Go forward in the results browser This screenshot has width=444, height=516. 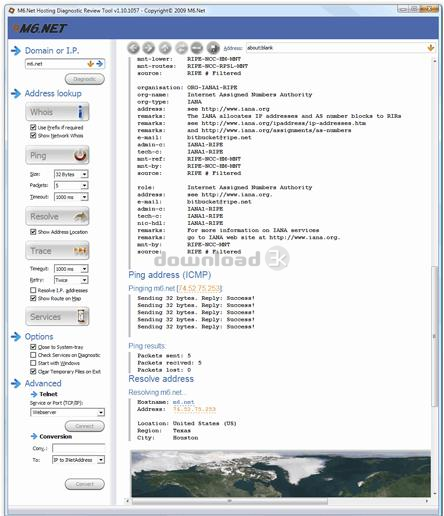149,48
